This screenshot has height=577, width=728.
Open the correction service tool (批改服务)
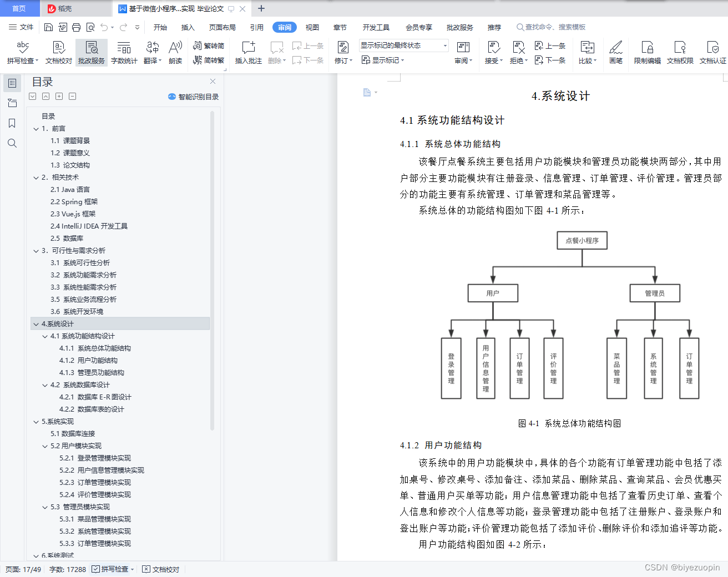click(92, 53)
